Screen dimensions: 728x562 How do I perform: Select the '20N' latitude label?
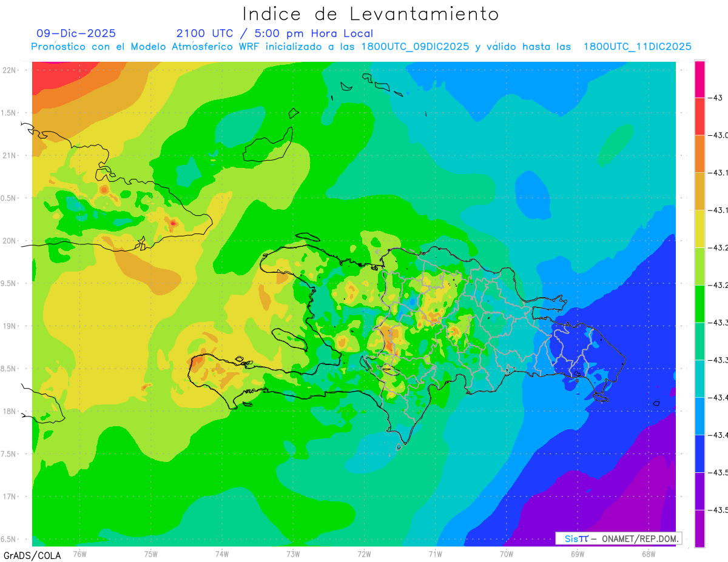tap(10, 241)
